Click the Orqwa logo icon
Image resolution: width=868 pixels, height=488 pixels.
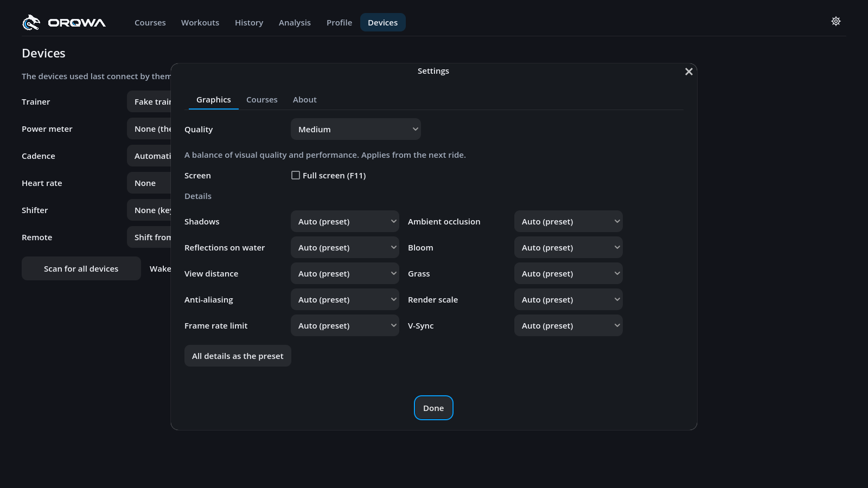pyautogui.click(x=31, y=22)
